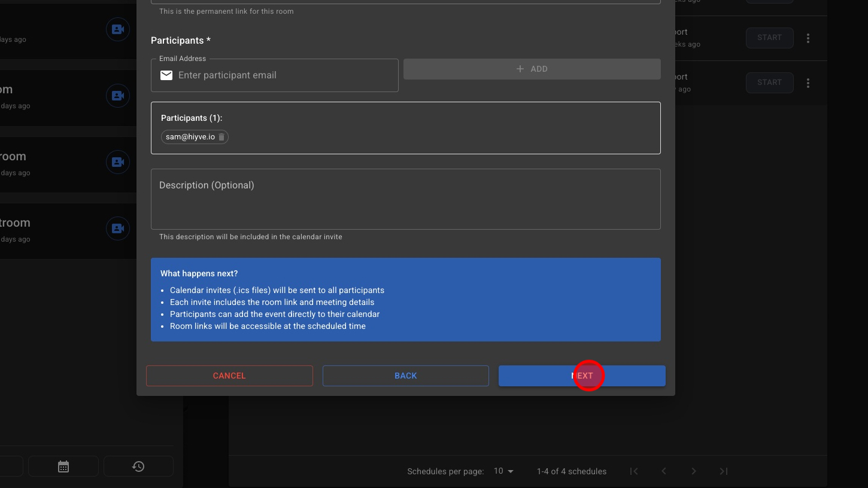
Task: Expand the Schedules per page dropdown
Action: [503, 471]
